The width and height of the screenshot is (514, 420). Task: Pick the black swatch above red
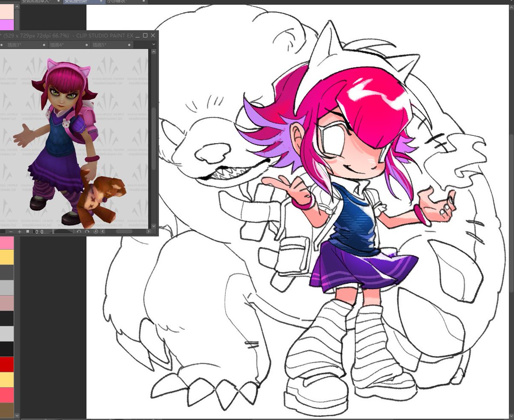tap(7, 349)
